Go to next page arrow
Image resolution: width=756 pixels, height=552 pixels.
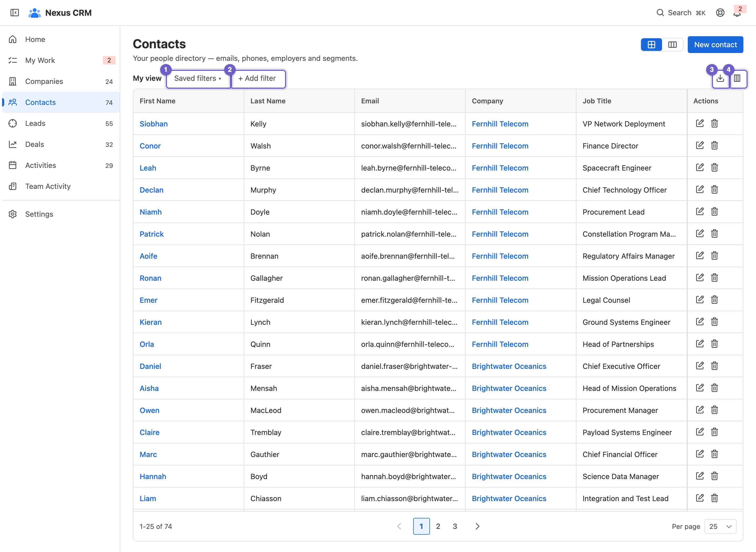(477, 526)
